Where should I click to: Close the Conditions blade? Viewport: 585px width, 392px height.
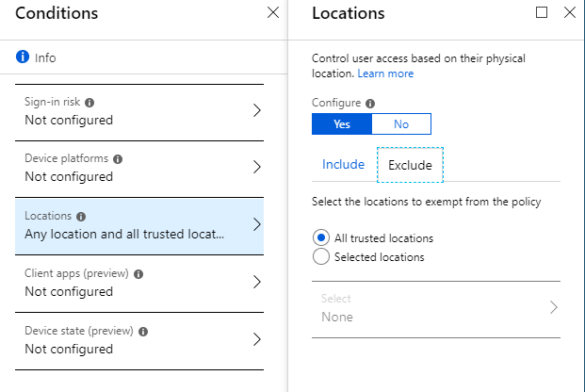click(273, 12)
